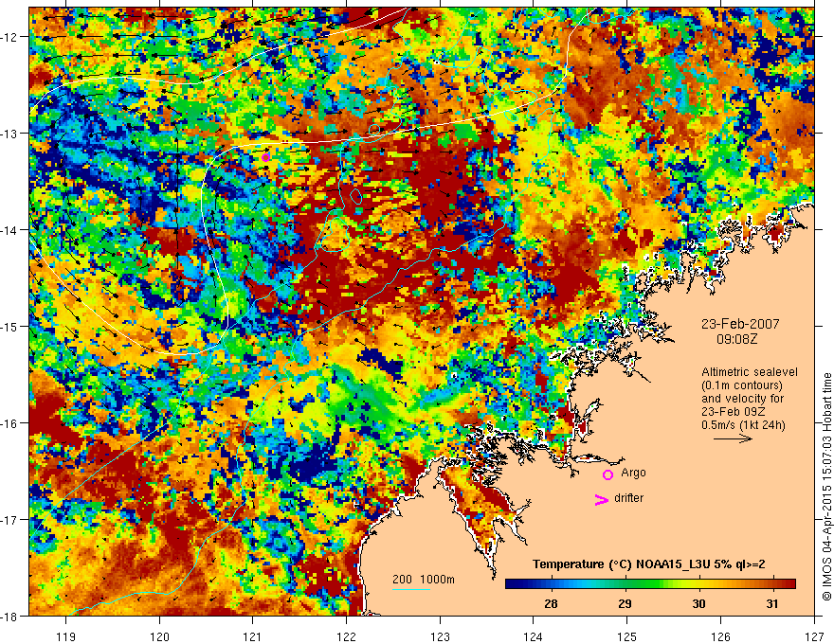Screen dimensions: 834x644
Task: Click the time label 09:08Z
Action: pyautogui.click(x=737, y=339)
